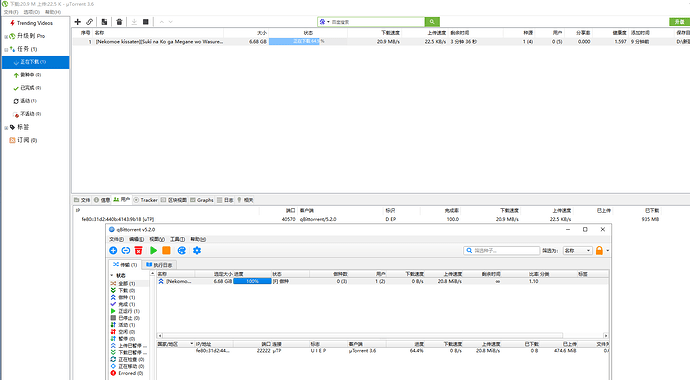690x380 pixels.
Task: Switch to the 文件 folder tab in uTorrent details
Action: (82, 200)
